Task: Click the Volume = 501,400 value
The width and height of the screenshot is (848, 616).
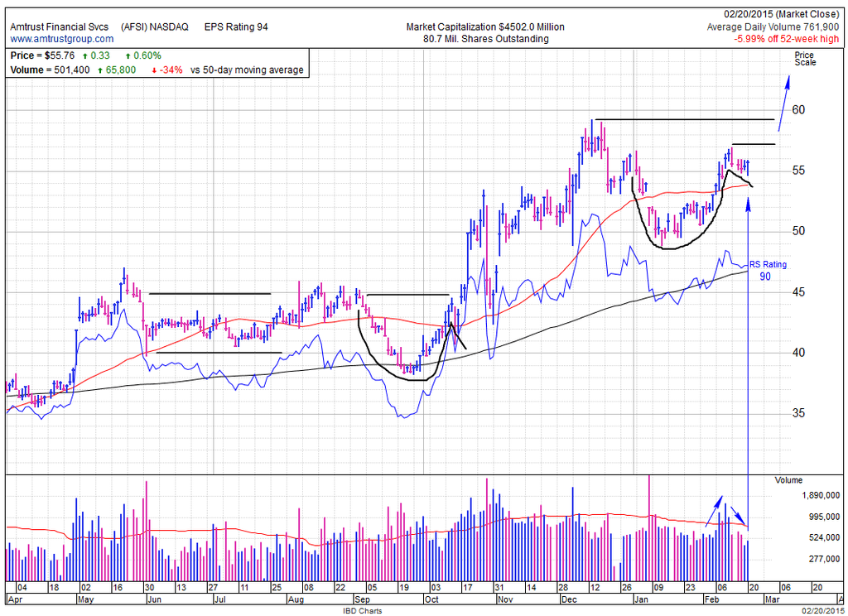Action: (x=50, y=70)
